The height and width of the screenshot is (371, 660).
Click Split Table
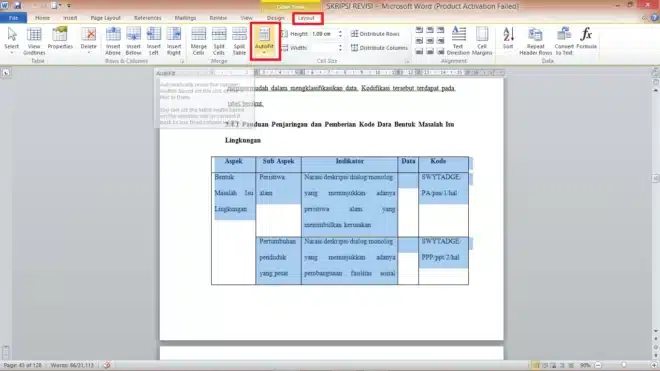click(x=239, y=40)
